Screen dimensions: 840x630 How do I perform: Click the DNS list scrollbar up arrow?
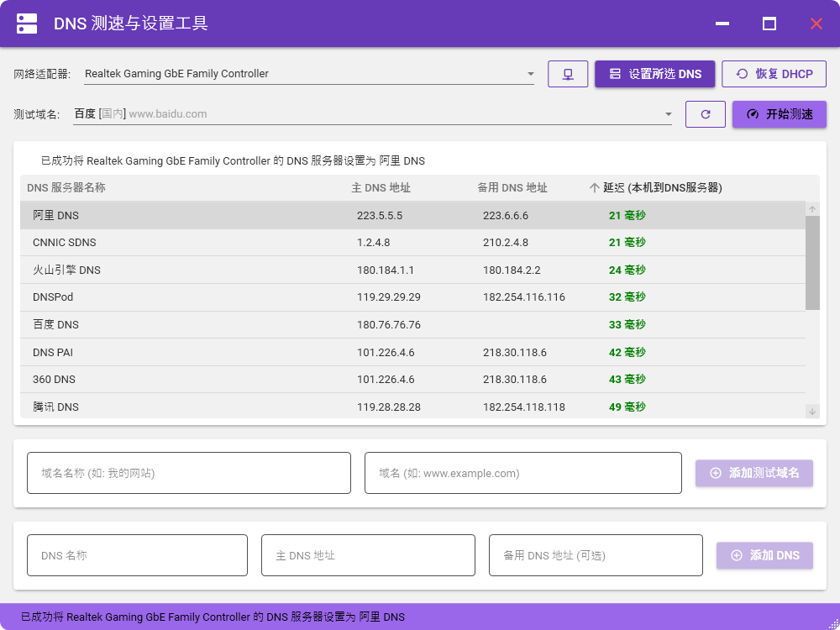click(x=812, y=209)
